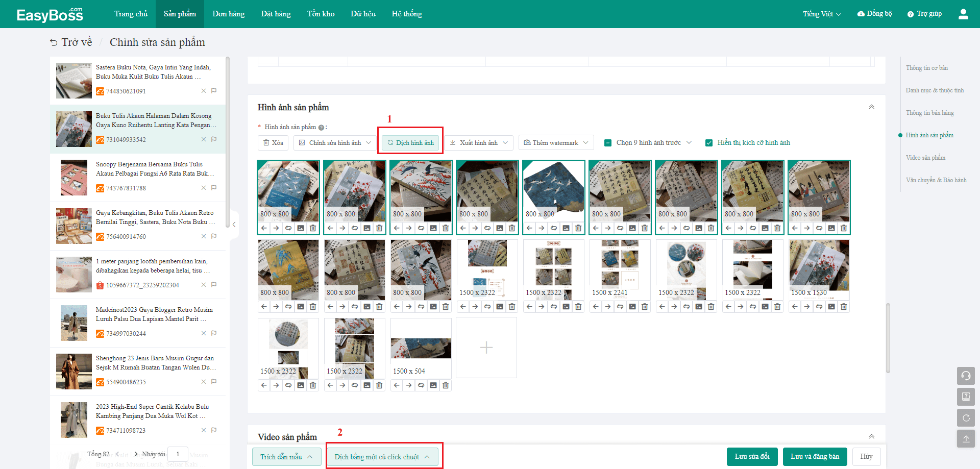Image resolution: width=980 pixels, height=469 pixels.
Task: Flag product 756400914760 in the list
Action: pos(214,236)
